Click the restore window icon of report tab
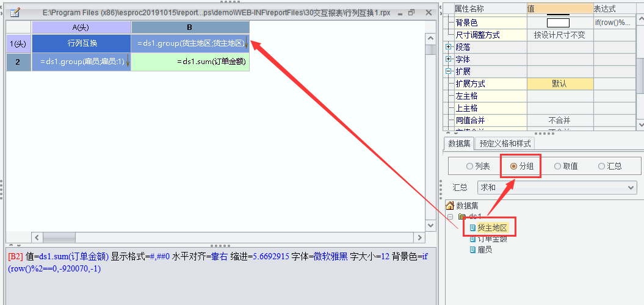Image resolution: width=644 pixels, height=305 pixels. 411,13
